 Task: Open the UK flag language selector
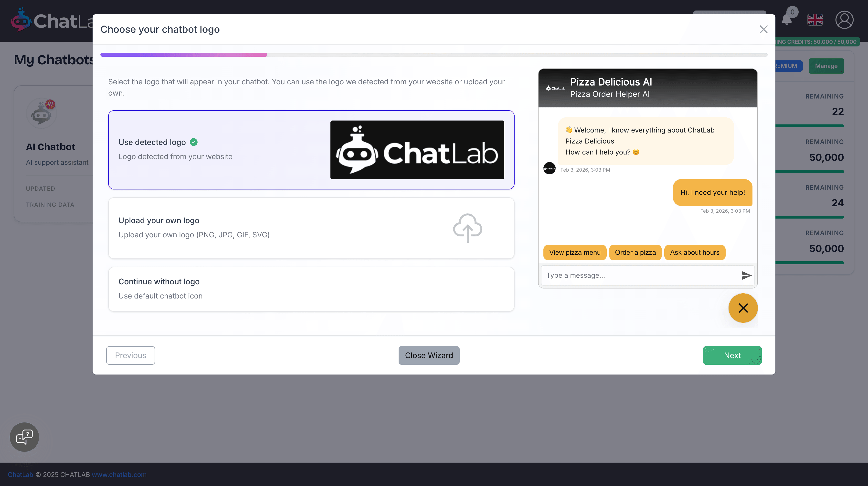click(x=815, y=20)
